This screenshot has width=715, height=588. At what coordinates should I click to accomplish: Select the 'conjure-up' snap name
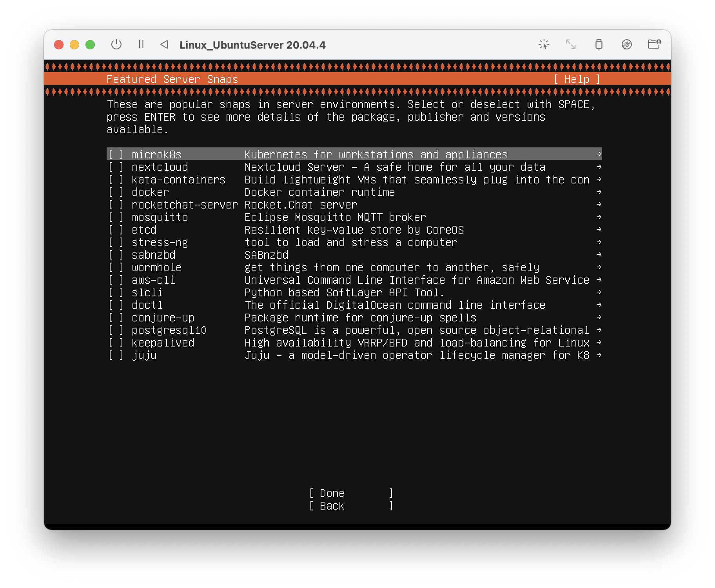(x=163, y=318)
